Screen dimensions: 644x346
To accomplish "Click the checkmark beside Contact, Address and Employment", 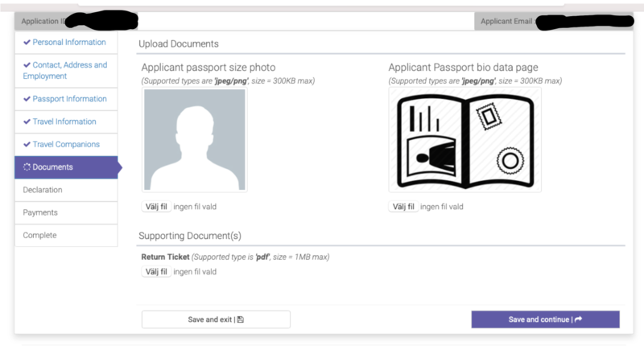I will click(27, 65).
